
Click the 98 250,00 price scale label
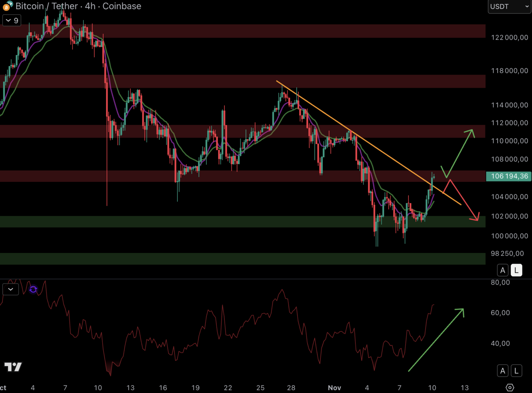coord(507,253)
